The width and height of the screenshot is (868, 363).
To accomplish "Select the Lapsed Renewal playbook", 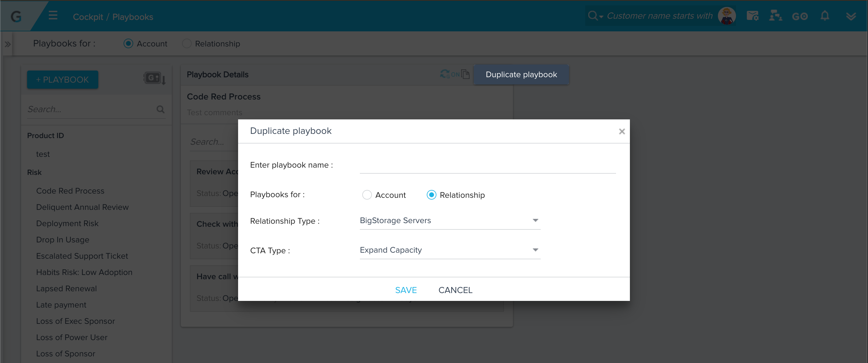I will tap(66, 289).
